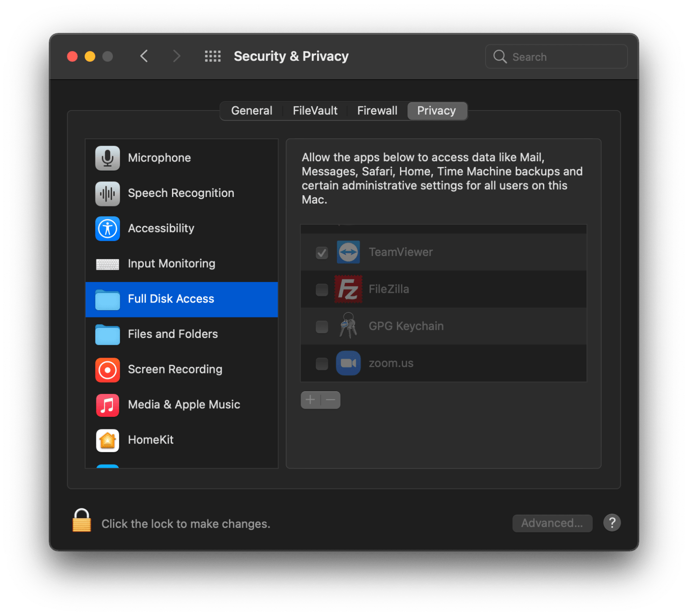Enable FileZilla full disk access
688x616 pixels.
click(321, 290)
